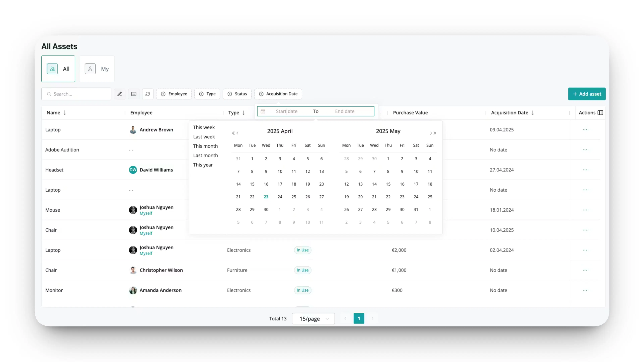Select the All assets view
644x362 pixels.
click(x=58, y=69)
